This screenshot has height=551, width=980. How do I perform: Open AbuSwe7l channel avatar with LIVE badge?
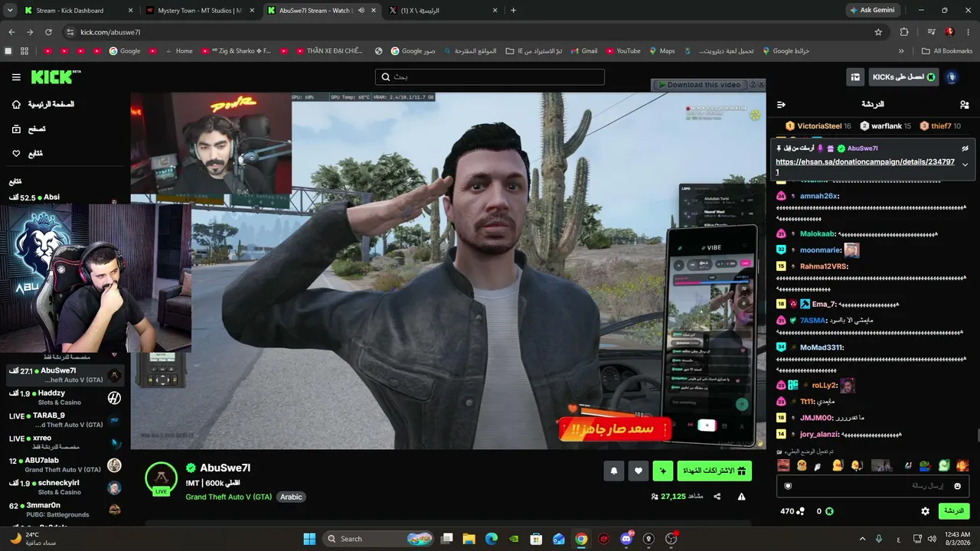(161, 478)
